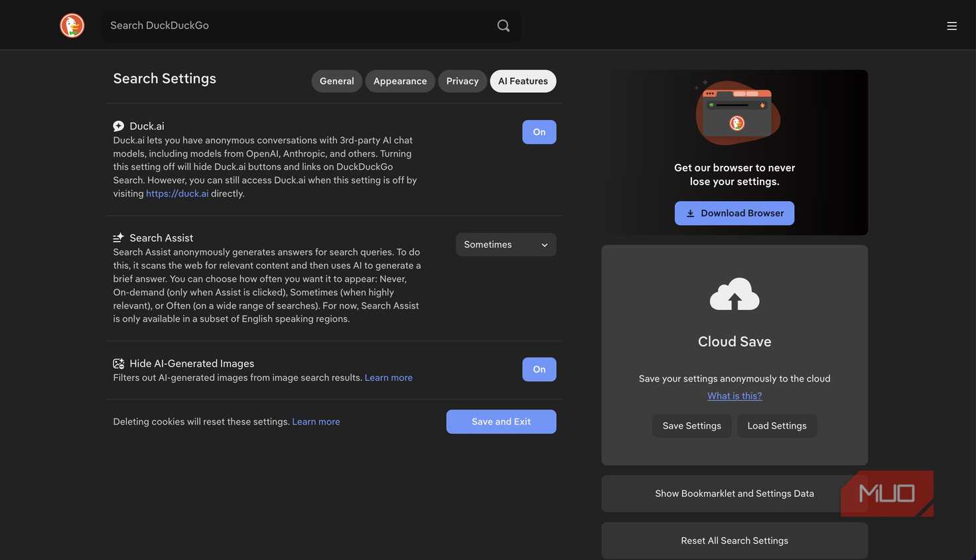The image size is (976, 560).
Task: Open Learn more link for AI images
Action: [389, 378]
